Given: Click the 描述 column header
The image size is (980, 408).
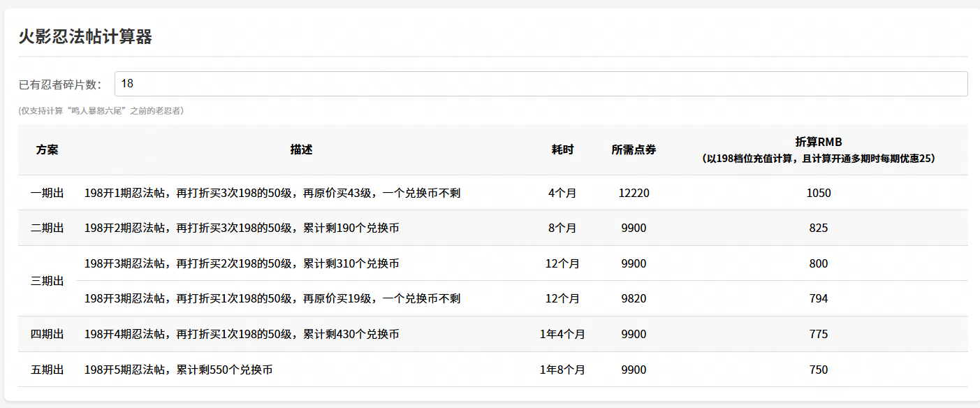Looking at the screenshot, I should [x=301, y=150].
